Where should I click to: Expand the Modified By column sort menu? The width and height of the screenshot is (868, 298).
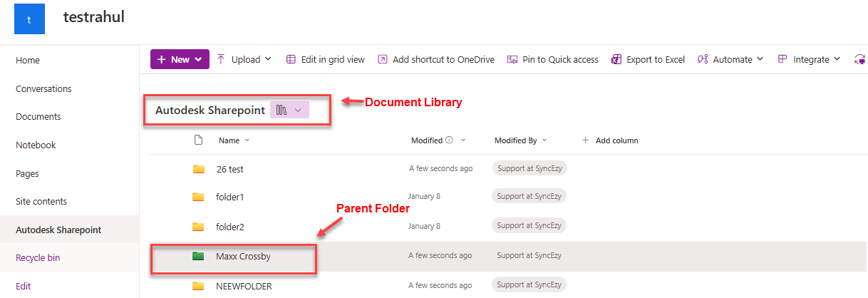[x=545, y=140]
